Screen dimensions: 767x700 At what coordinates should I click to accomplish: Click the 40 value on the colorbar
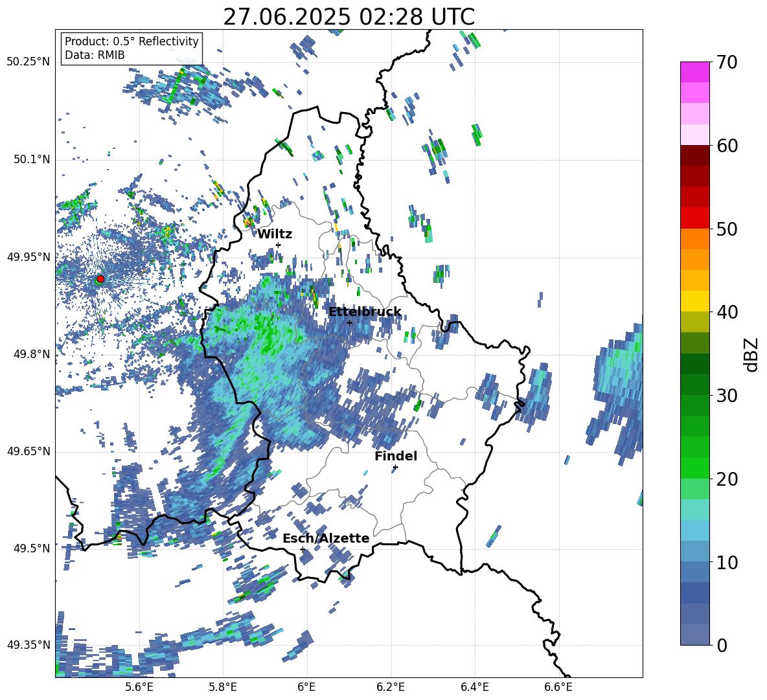click(726, 312)
